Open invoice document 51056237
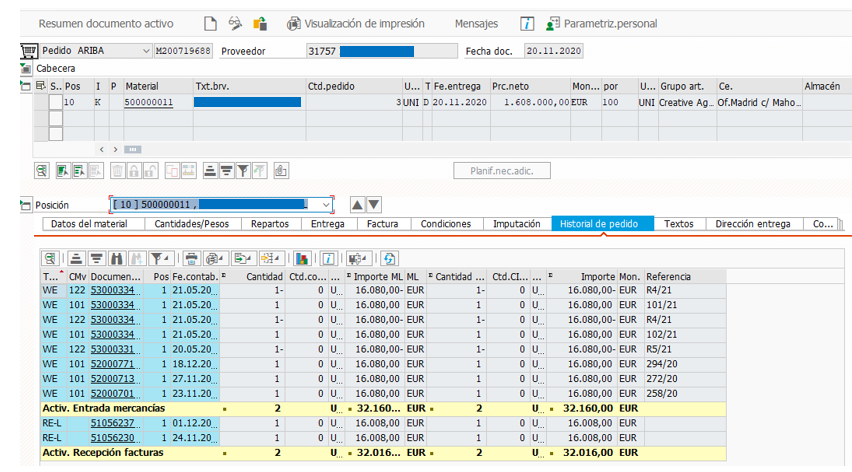Image resolution: width=852 pixels, height=472 pixels. (112, 423)
